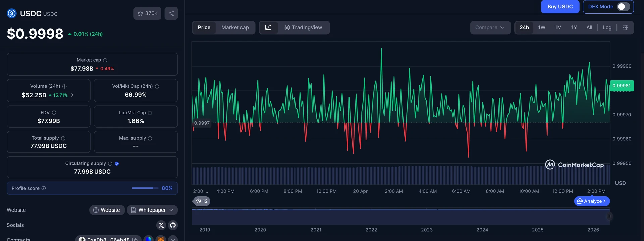Screen dimensions: 644x241
Task: Click the Analyze button
Action: [592, 201]
